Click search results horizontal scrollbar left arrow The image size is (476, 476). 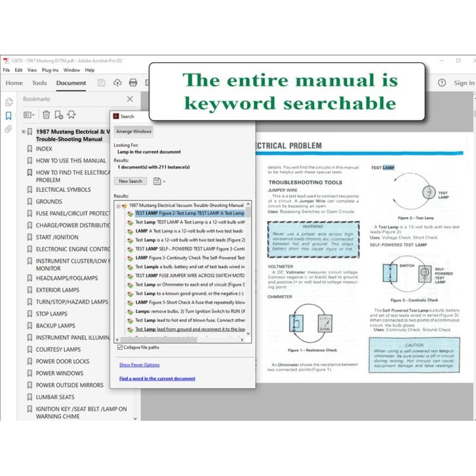[118, 340]
